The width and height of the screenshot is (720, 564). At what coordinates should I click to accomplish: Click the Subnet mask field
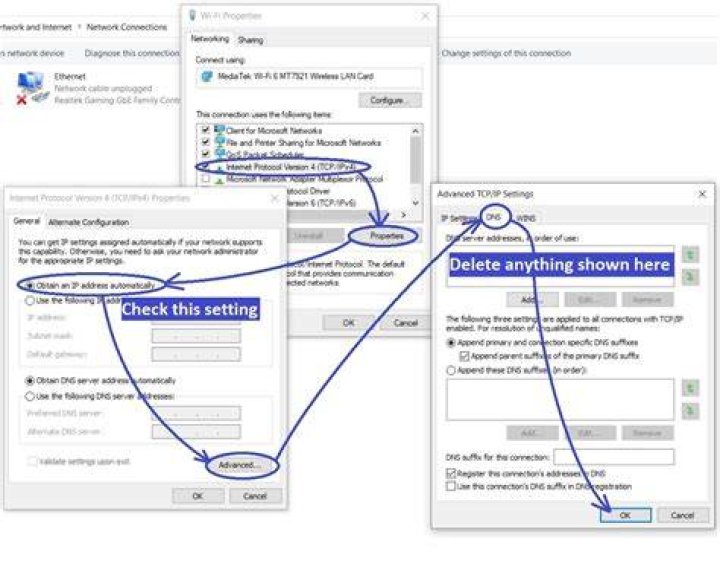pos(196,336)
